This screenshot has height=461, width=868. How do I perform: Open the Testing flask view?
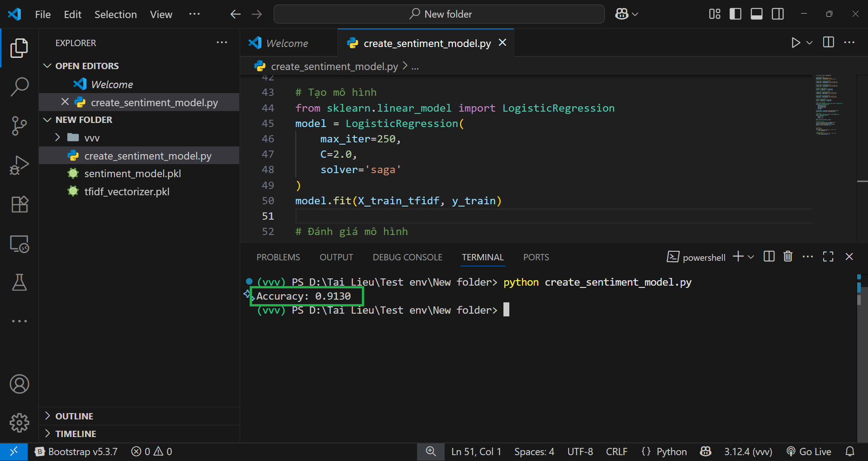coord(19,282)
